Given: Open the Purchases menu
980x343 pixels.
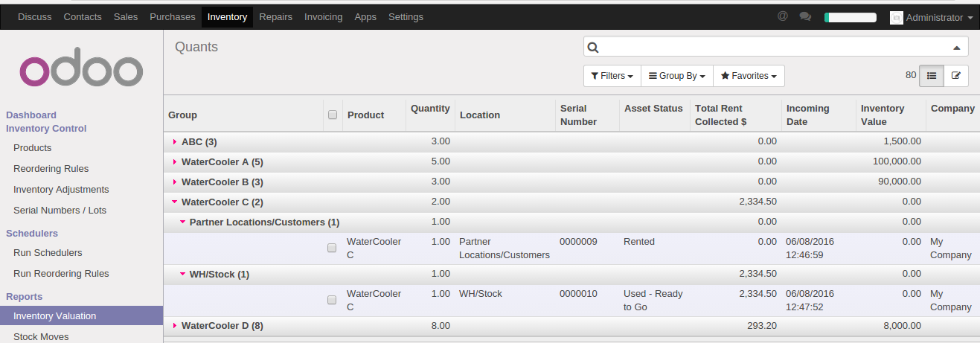Looking at the screenshot, I should (x=173, y=16).
